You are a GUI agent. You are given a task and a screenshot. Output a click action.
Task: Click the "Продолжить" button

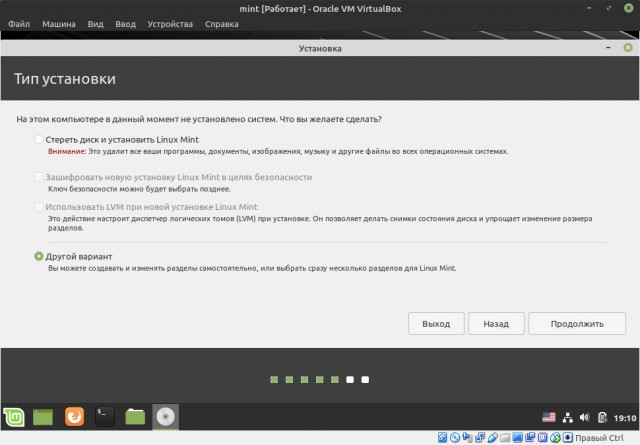[x=577, y=324]
